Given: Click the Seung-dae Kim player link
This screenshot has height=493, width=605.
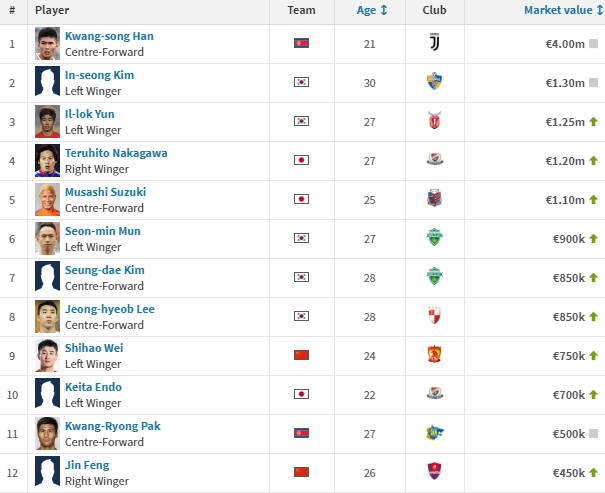Looking at the screenshot, I should pyautogui.click(x=105, y=270).
